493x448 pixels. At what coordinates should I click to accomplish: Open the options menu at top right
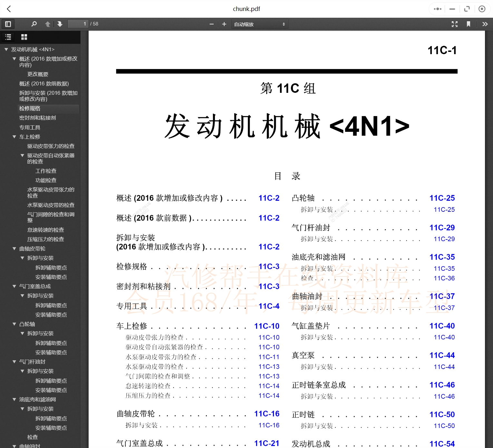(437, 9)
